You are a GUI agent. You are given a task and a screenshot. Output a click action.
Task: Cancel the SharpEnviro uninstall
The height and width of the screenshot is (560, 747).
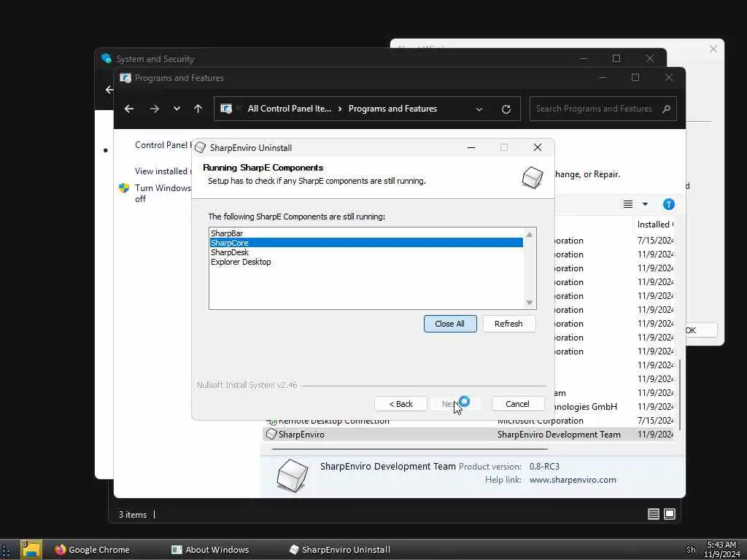[x=517, y=404]
